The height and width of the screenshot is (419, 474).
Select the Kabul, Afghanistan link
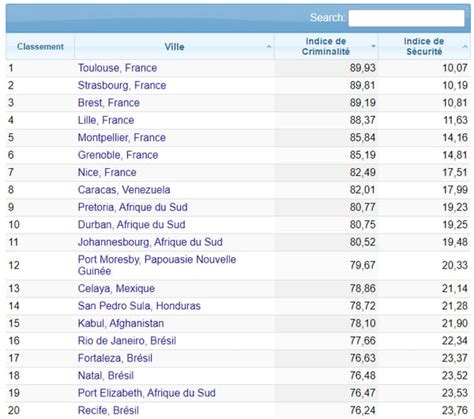click(x=121, y=323)
